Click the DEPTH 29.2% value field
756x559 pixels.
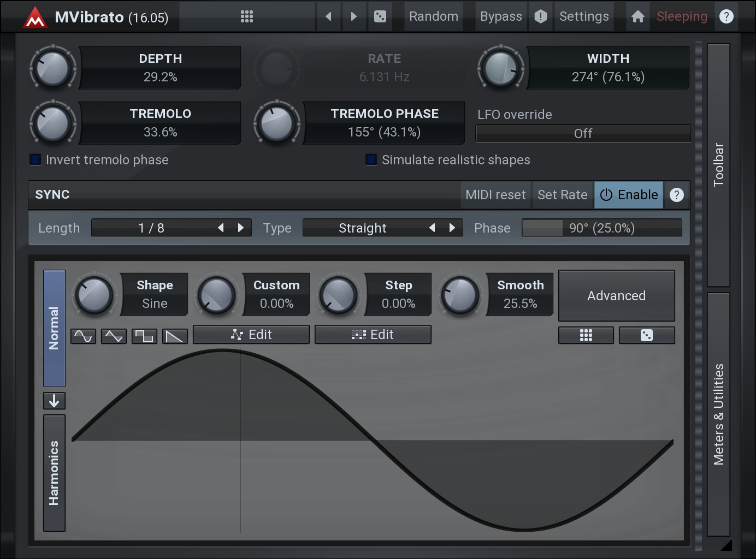[x=161, y=68]
